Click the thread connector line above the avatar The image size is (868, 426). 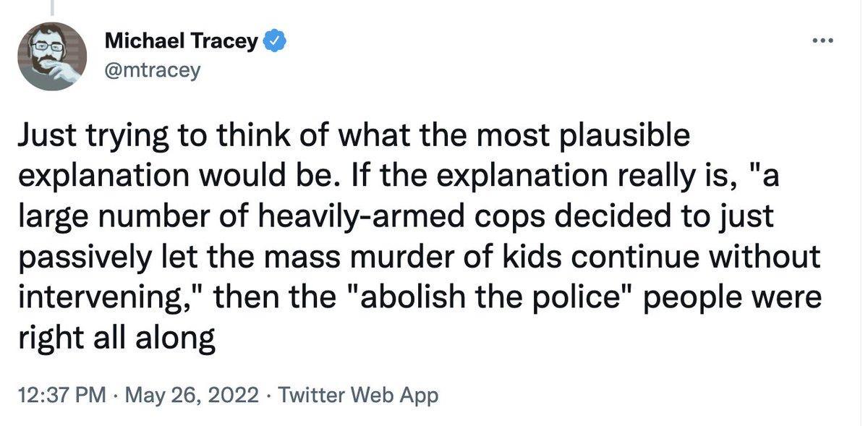51,6
